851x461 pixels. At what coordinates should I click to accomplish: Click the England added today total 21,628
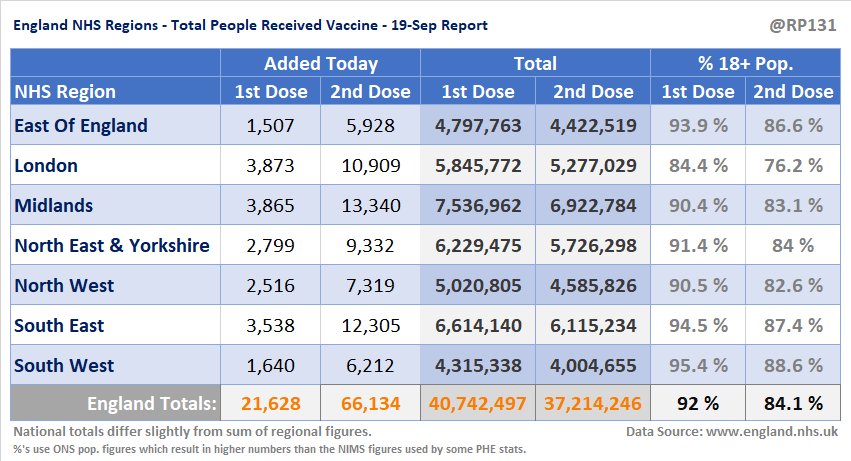[270, 404]
